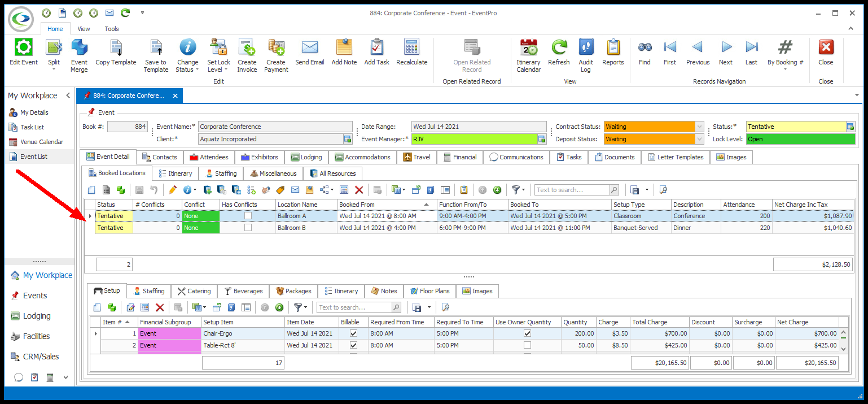This screenshot has width=868, height=404.
Task: Click yellow Tentative status cell for Ballroom B
Action: coord(114,228)
